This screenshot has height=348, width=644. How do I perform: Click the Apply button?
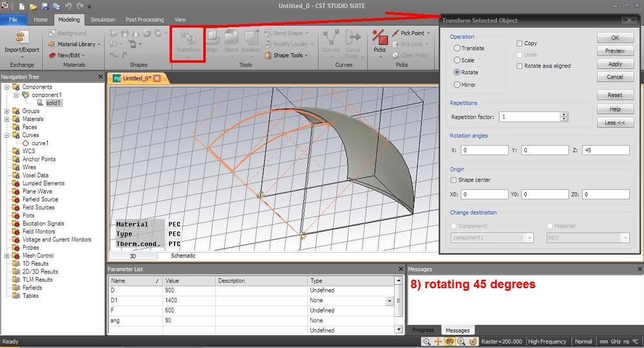pyautogui.click(x=615, y=64)
